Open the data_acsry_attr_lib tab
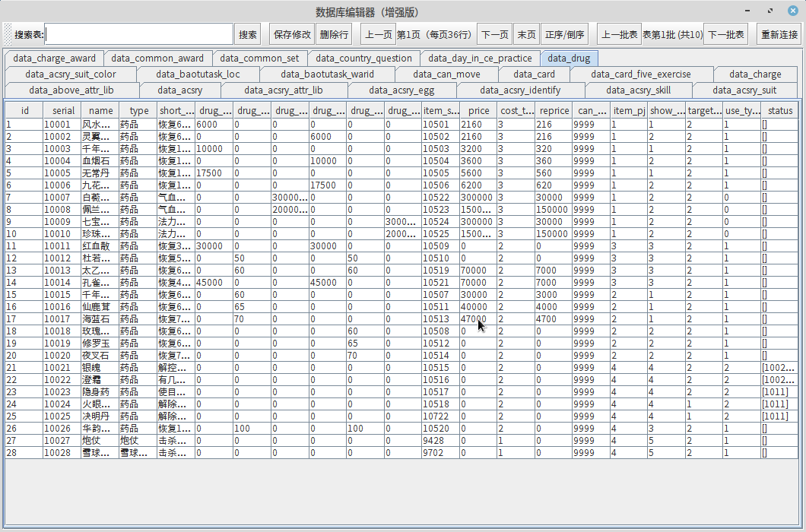Viewport: 806px width, 532px height. pos(284,90)
